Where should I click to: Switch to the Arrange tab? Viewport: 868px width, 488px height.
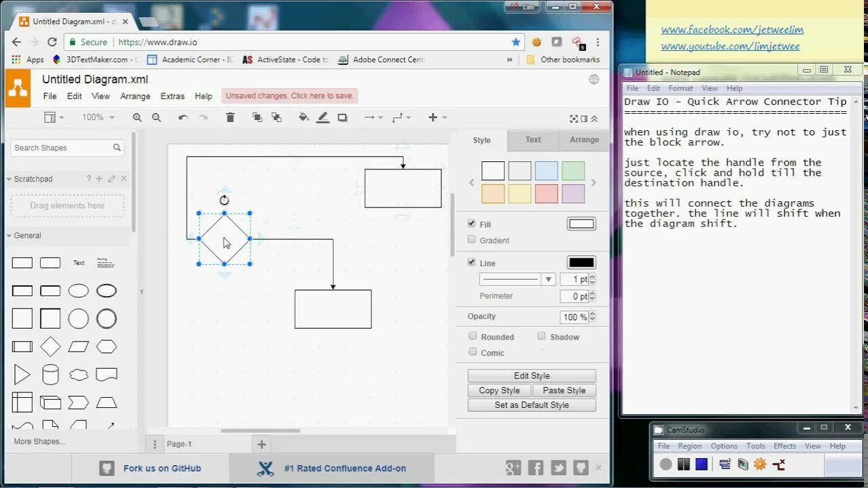(x=583, y=140)
